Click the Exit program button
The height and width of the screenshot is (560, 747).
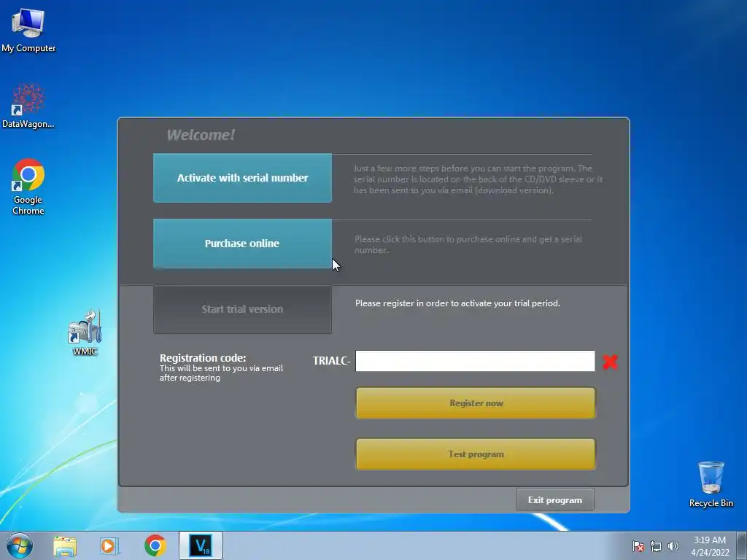tap(555, 500)
